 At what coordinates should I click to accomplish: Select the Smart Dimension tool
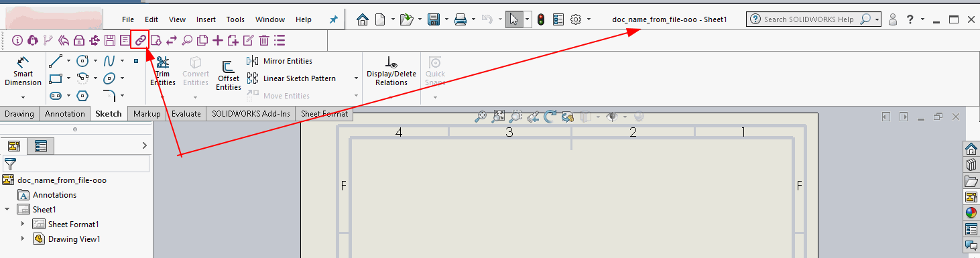[x=23, y=72]
